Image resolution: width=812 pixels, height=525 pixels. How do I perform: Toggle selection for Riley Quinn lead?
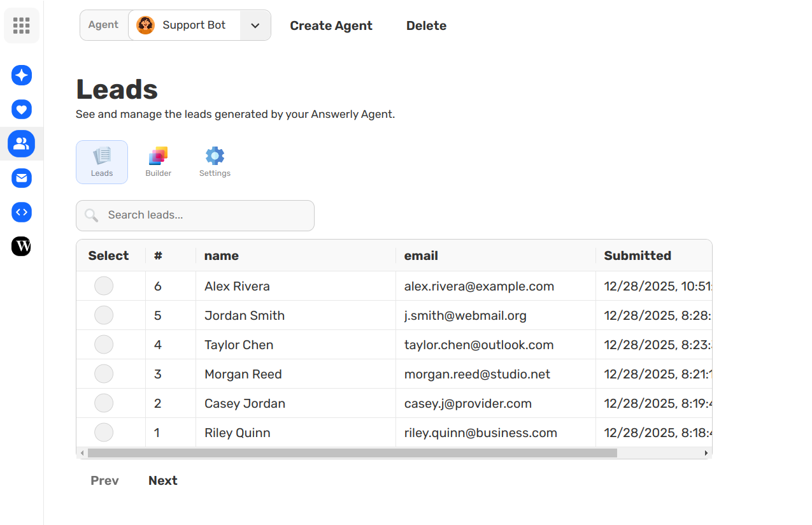coord(104,433)
